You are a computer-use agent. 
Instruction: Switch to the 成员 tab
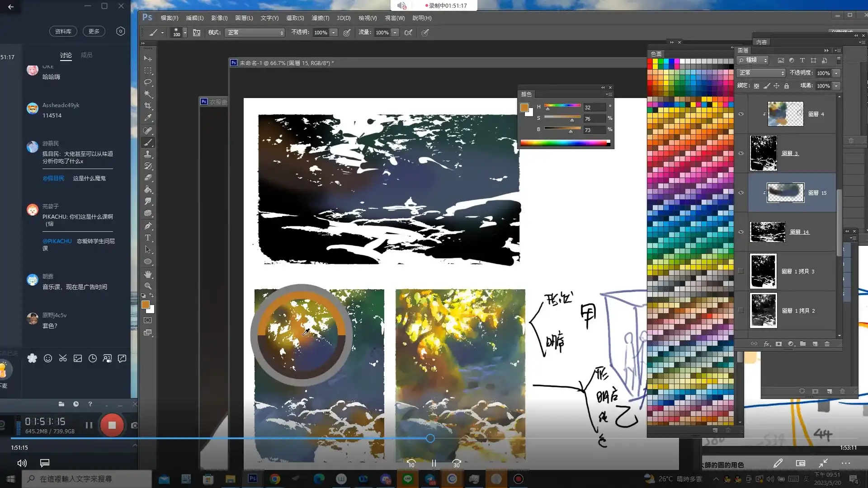point(86,55)
